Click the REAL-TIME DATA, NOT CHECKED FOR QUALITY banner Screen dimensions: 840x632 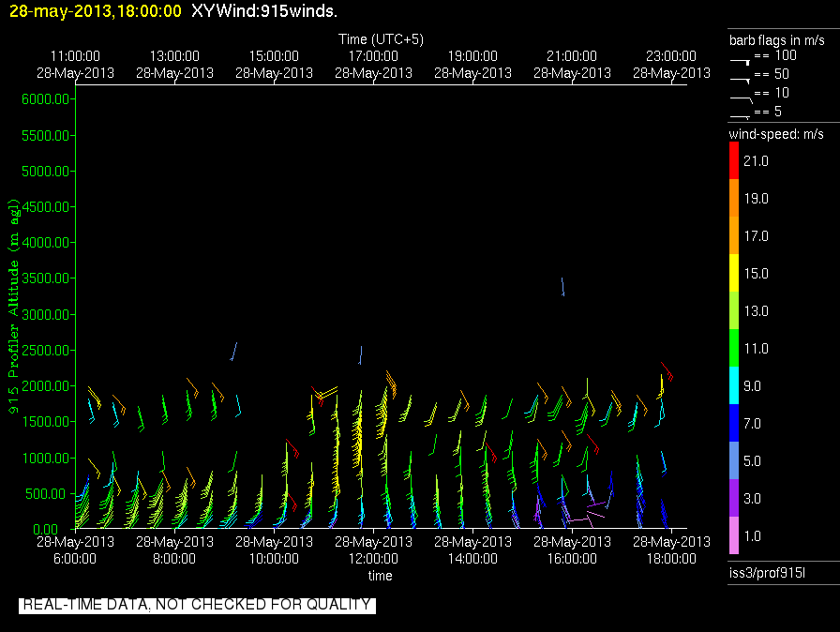pos(197,605)
